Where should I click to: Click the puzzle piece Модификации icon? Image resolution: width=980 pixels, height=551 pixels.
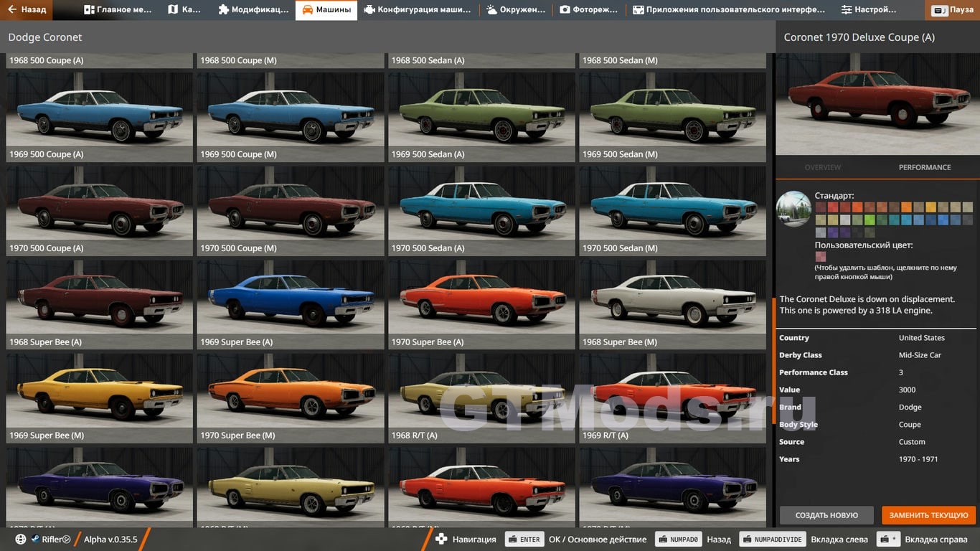(x=223, y=10)
